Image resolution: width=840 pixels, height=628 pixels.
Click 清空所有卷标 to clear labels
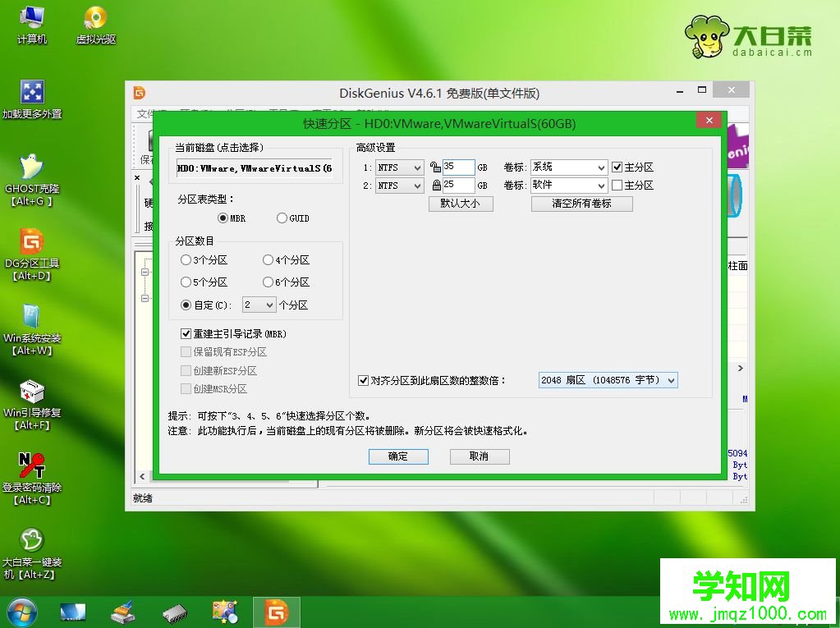(582, 203)
